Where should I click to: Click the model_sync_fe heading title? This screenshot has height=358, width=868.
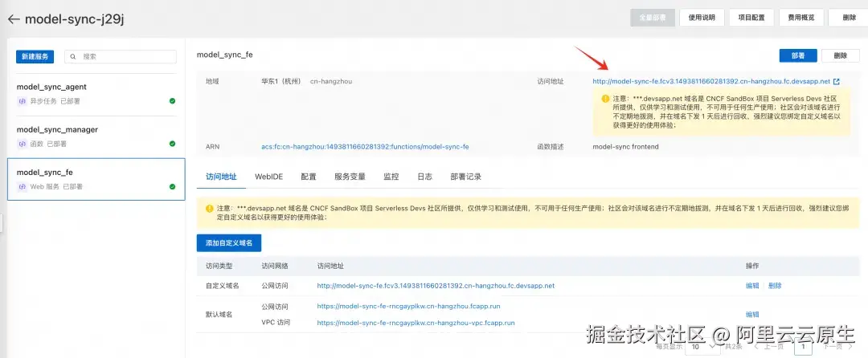click(x=225, y=55)
